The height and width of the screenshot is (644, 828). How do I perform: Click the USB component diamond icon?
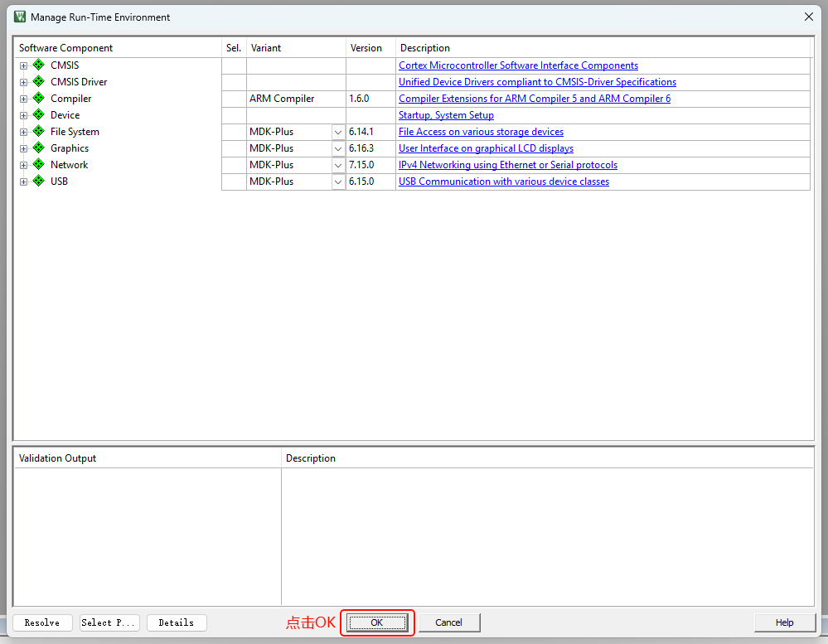pos(38,182)
